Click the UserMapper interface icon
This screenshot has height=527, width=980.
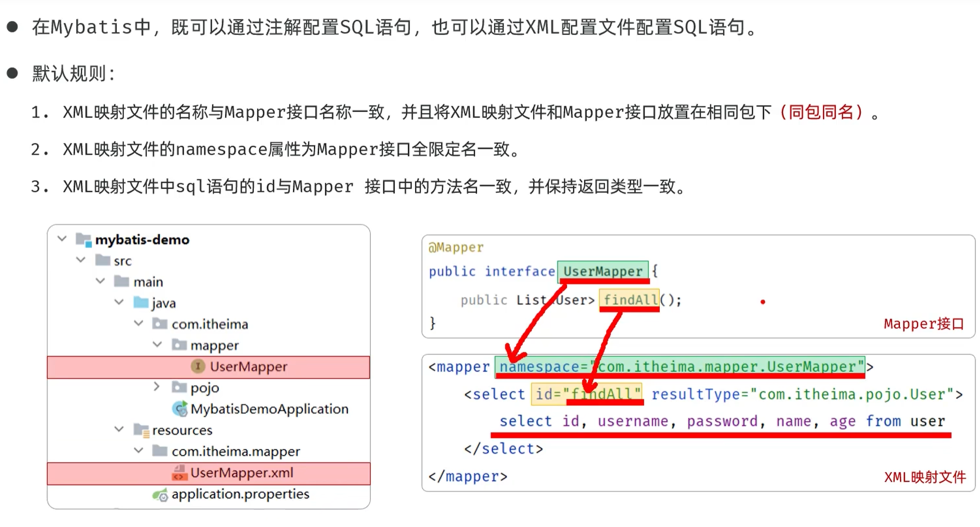pyautogui.click(x=198, y=366)
